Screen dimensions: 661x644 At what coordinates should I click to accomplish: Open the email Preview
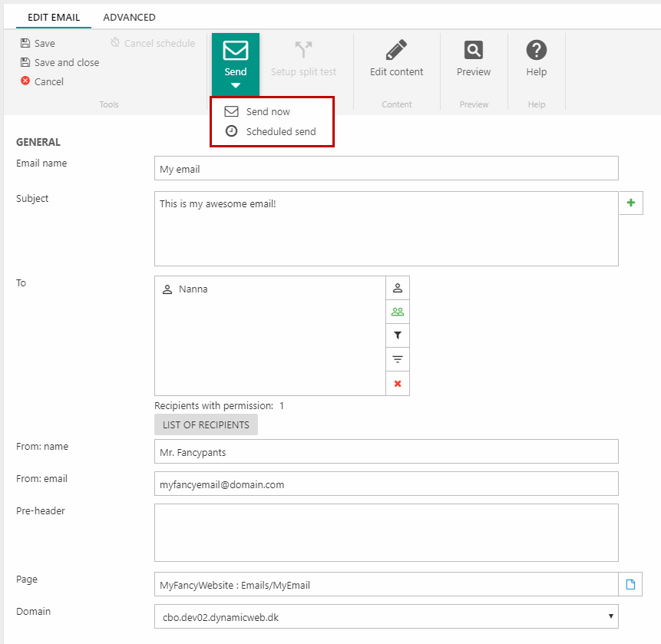click(474, 51)
